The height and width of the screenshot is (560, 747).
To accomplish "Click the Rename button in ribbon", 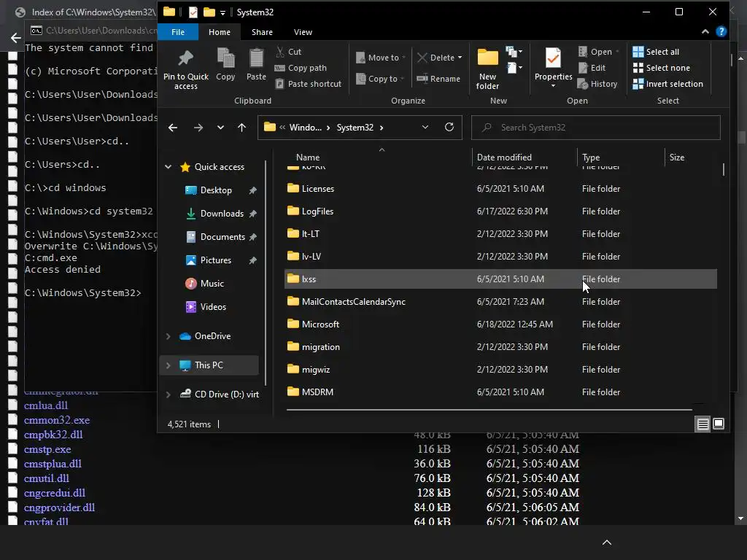I will point(438,79).
